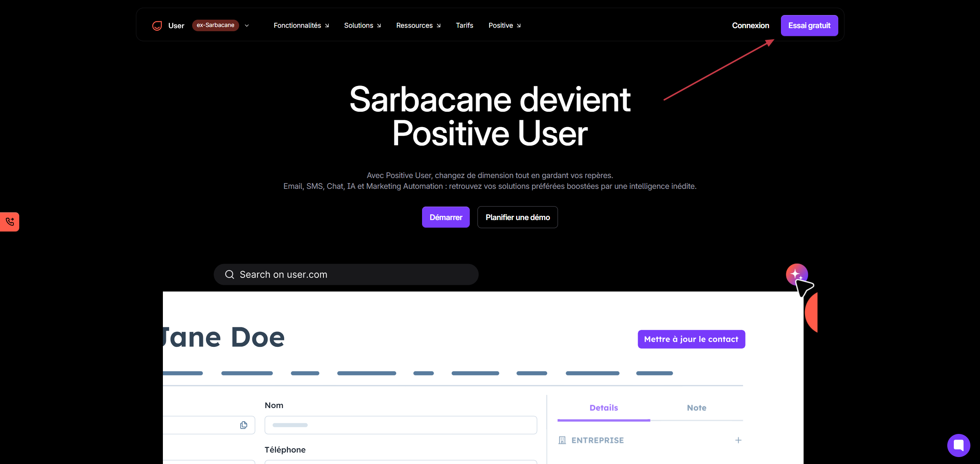Go to the Tarifs page
Image resolution: width=980 pixels, height=464 pixels.
pos(464,25)
